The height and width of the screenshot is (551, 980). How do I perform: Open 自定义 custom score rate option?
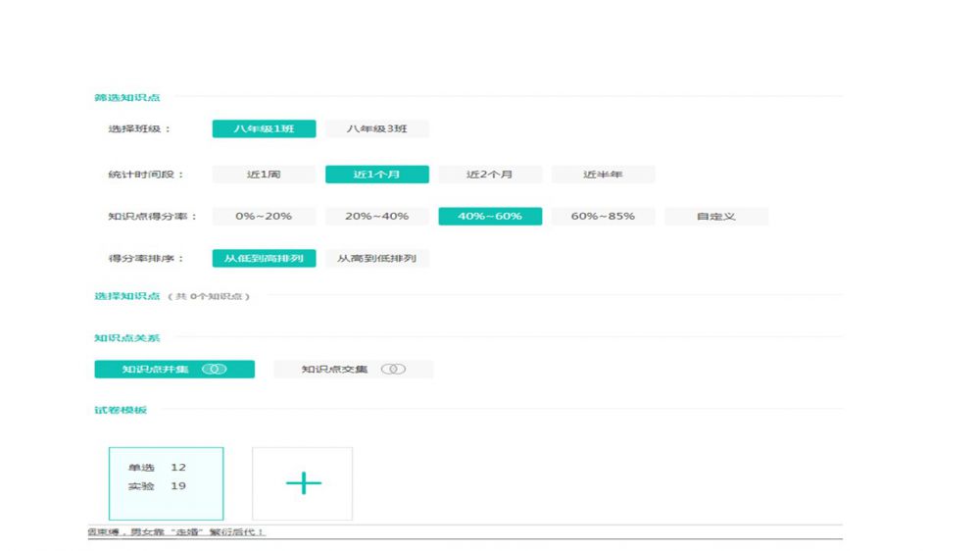click(715, 217)
